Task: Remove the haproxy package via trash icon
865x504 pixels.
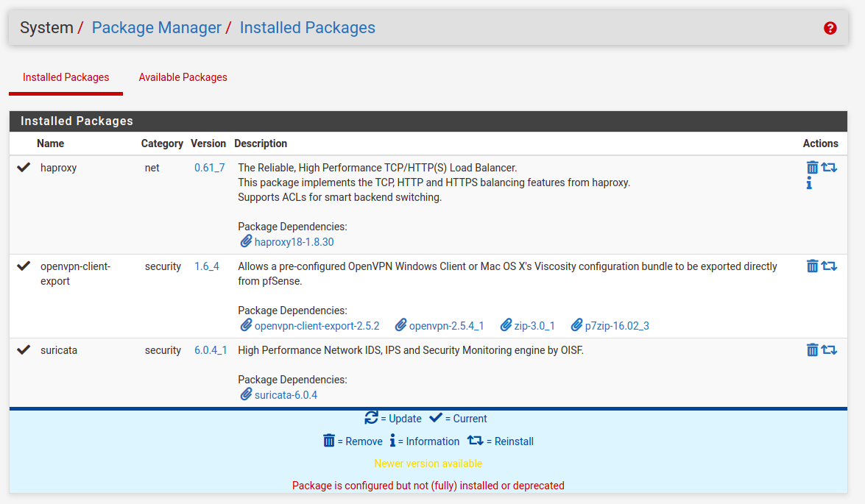Action: click(812, 168)
